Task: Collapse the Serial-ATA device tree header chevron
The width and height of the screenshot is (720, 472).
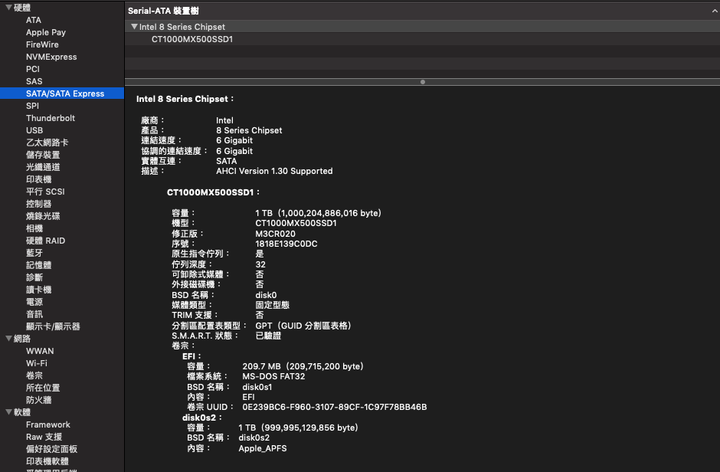Action: click(x=714, y=11)
